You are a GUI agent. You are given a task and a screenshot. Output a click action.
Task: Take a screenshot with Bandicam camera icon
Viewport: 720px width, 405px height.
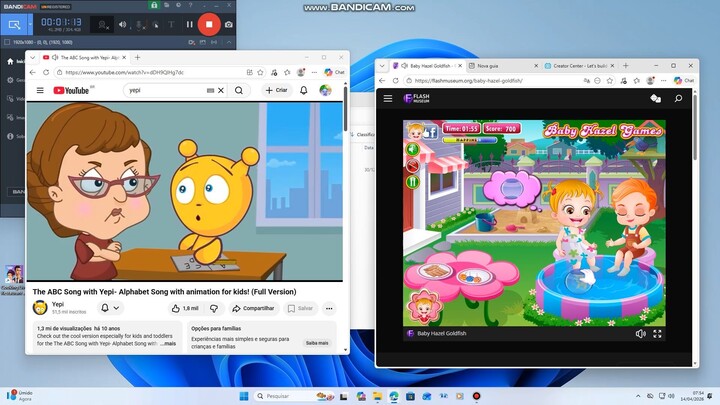tap(229, 23)
